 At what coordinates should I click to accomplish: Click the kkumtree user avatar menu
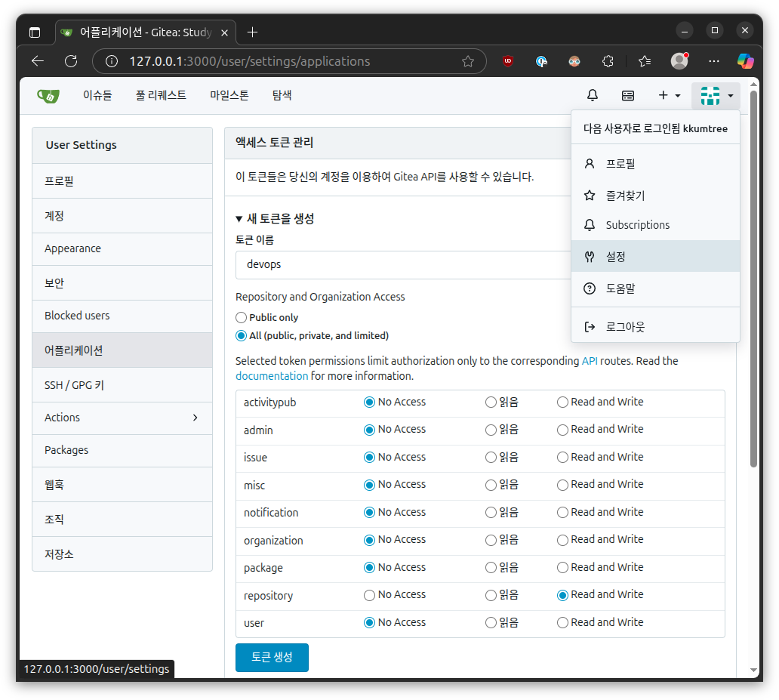tap(716, 95)
